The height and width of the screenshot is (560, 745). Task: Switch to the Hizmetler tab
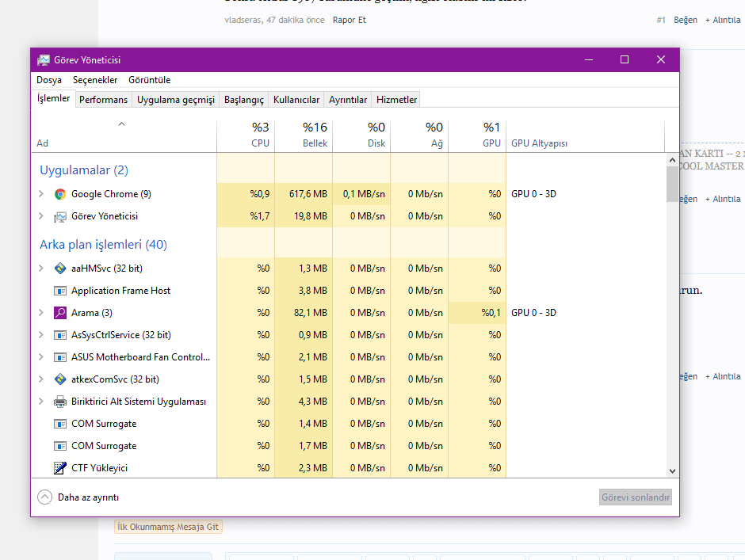click(397, 100)
